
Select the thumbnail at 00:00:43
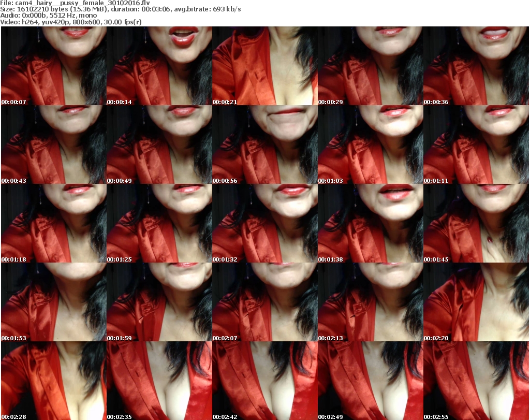coord(54,145)
